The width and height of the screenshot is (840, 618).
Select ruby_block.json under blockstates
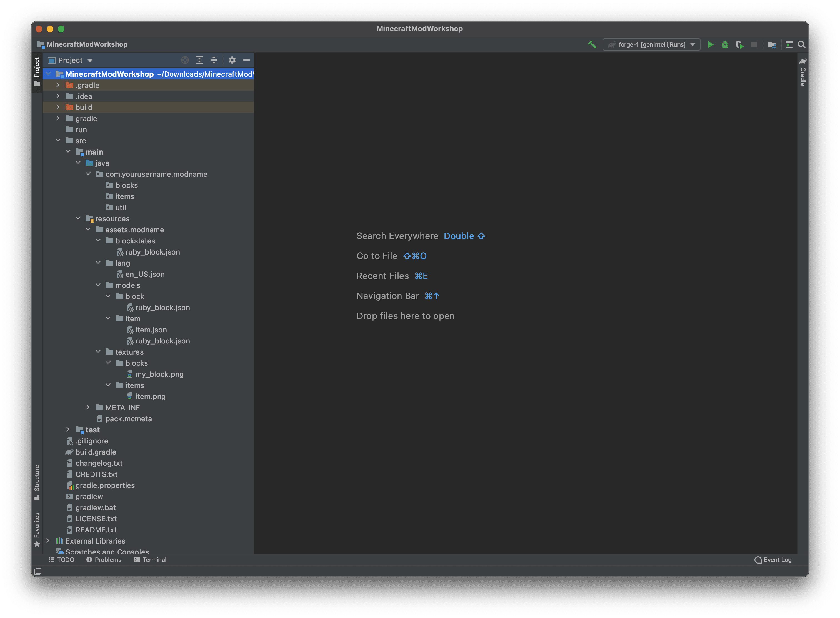pyautogui.click(x=148, y=252)
